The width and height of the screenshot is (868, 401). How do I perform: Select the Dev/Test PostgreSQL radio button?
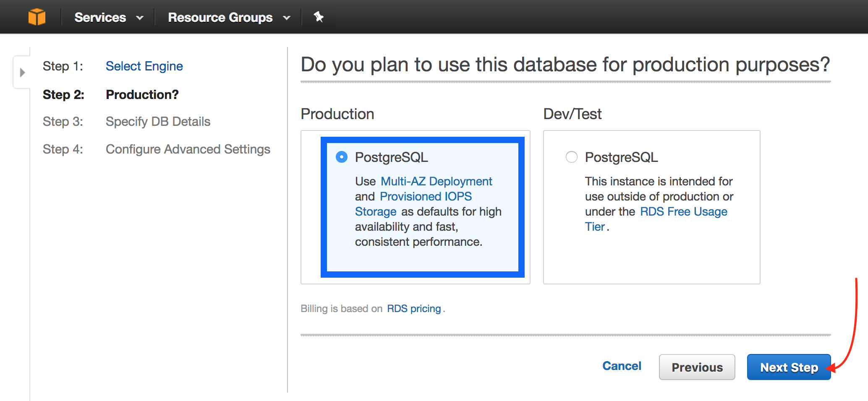(x=572, y=157)
